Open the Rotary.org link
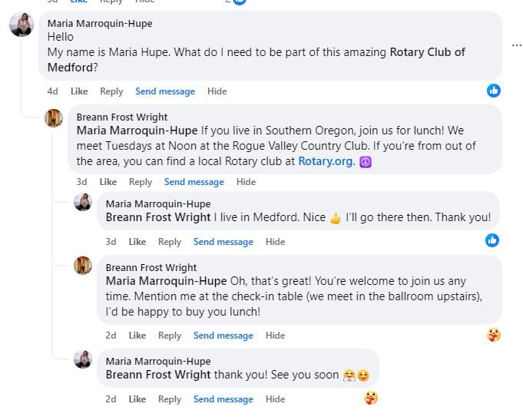Screen dimensions: 523x420 coord(326,161)
